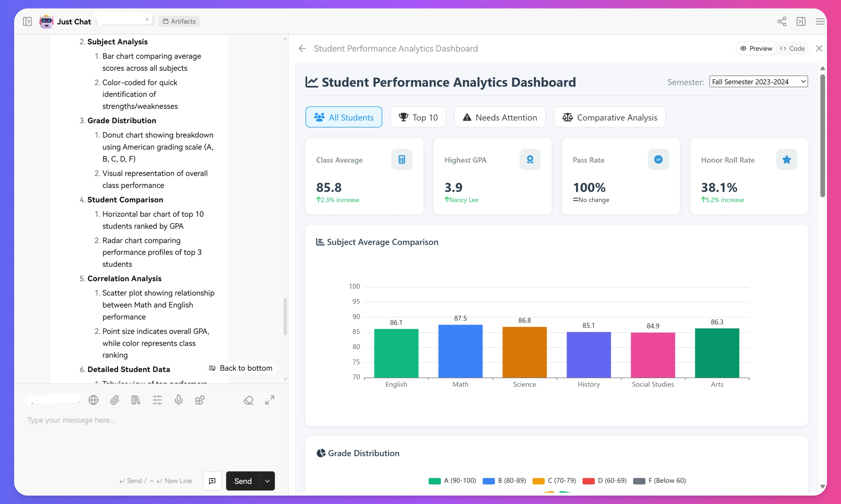The height and width of the screenshot is (504, 841).
Task: Click the Arts bar in chart
Action: [x=717, y=353]
